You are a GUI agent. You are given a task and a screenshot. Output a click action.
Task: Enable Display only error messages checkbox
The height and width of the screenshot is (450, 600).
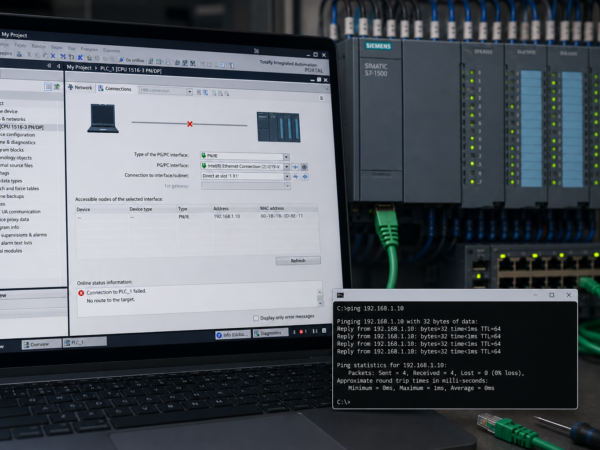coord(256,318)
